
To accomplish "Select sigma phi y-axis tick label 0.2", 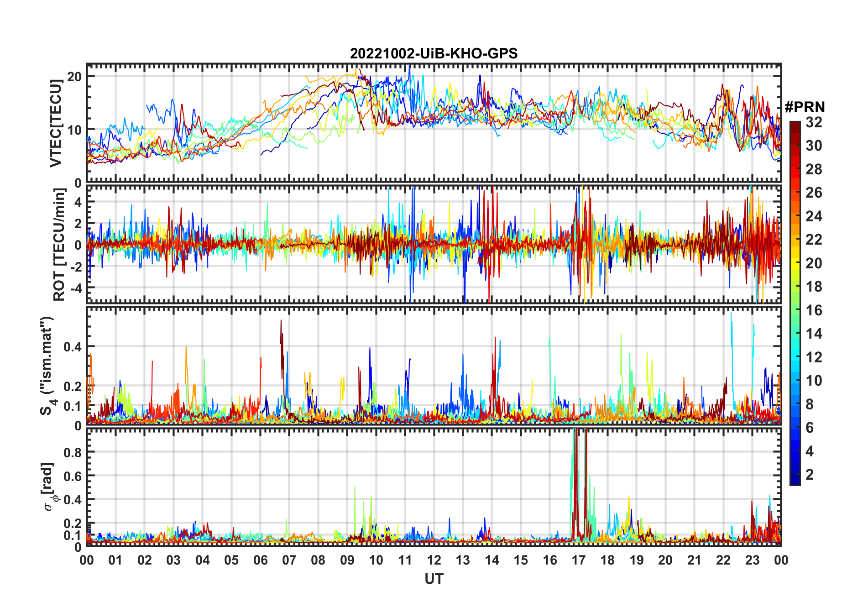I will pyautogui.click(x=73, y=523).
